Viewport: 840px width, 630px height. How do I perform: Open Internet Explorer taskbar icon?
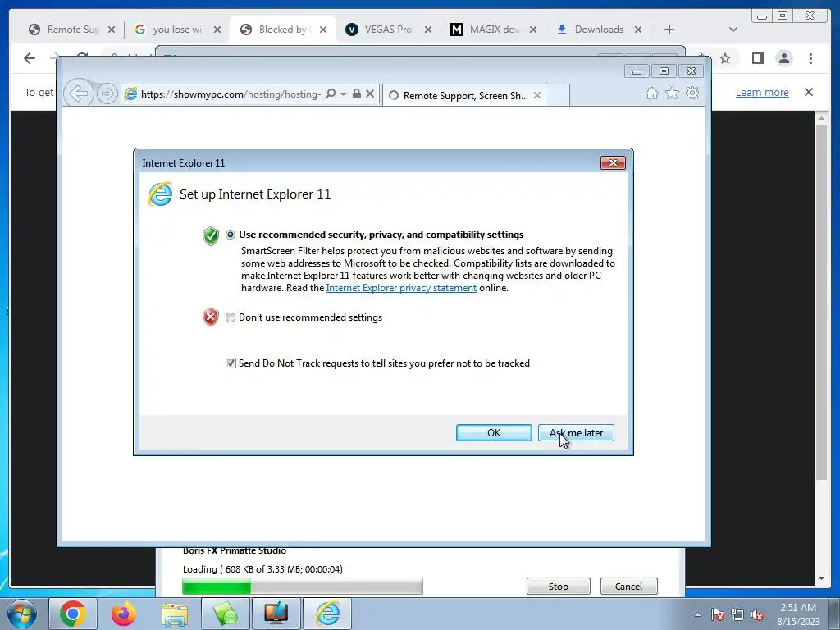tap(327, 614)
